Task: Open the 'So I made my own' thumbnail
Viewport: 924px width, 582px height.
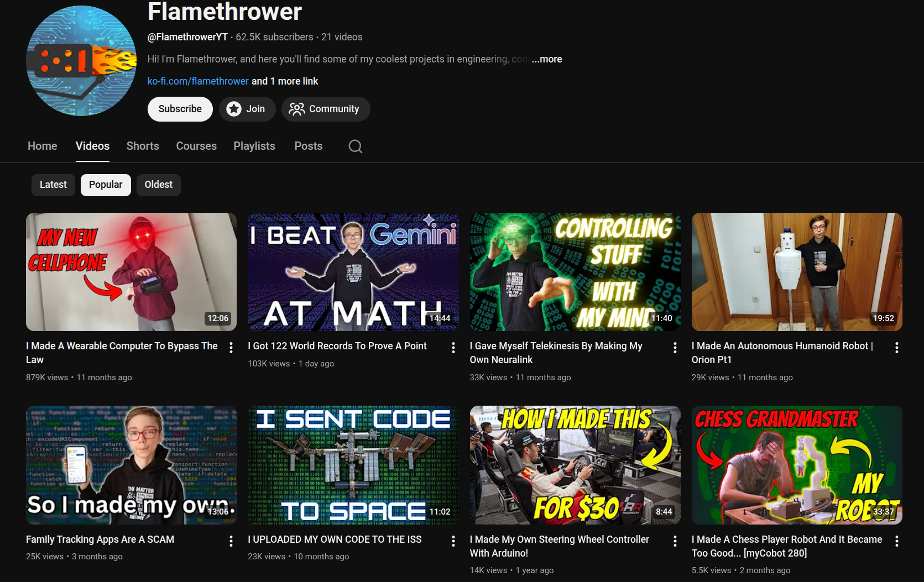Action: point(131,465)
